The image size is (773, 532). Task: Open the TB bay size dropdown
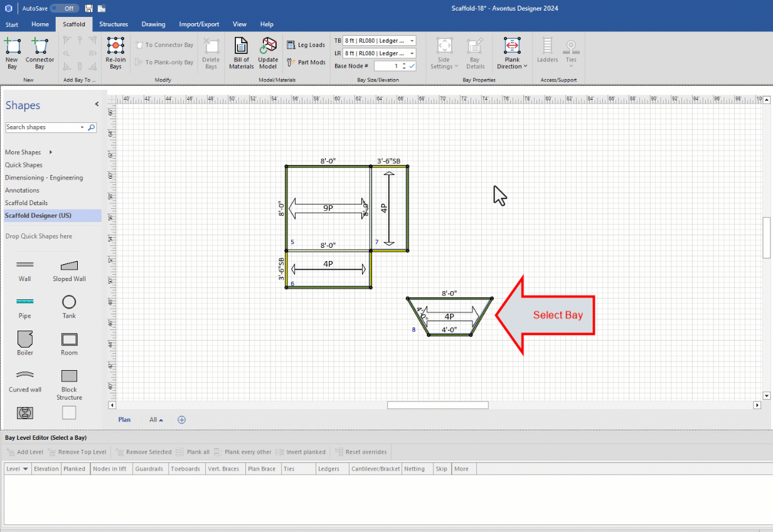click(x=412, y=41)
